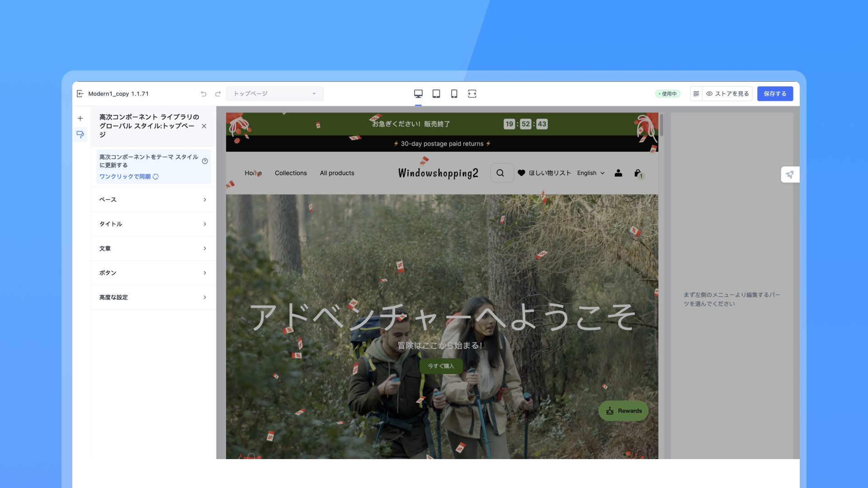Switch to mobile phone preview
The width and height of the screenshot is (868, 488).
(x=454, y=94)
